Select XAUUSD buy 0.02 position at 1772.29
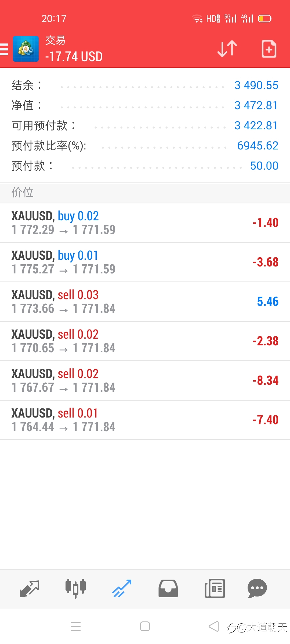The width and height of the screenshot is (290, 644). 145,223
